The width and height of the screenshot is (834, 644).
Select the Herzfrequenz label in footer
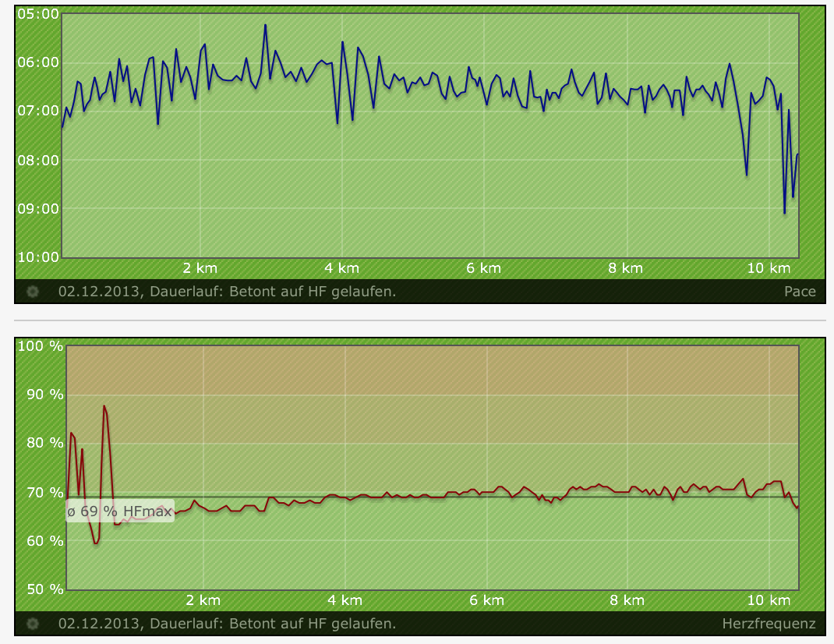pyautogui.click(x=769, y=624)
